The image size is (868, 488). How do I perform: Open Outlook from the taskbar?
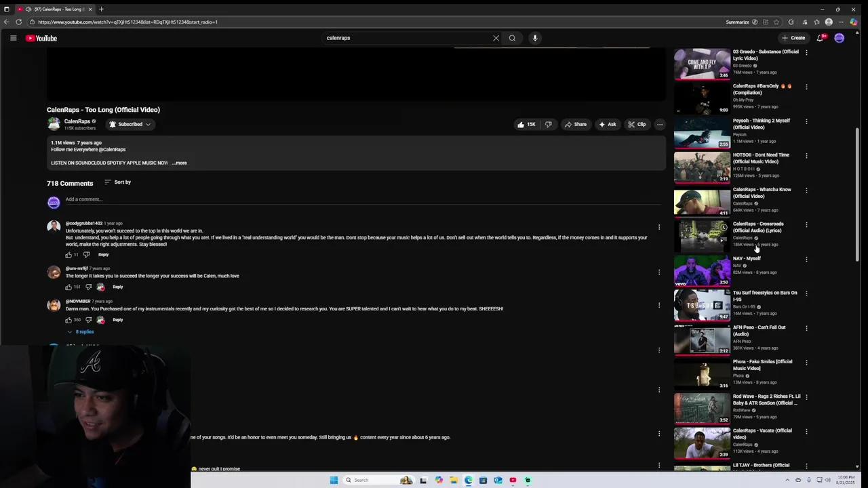498,480
